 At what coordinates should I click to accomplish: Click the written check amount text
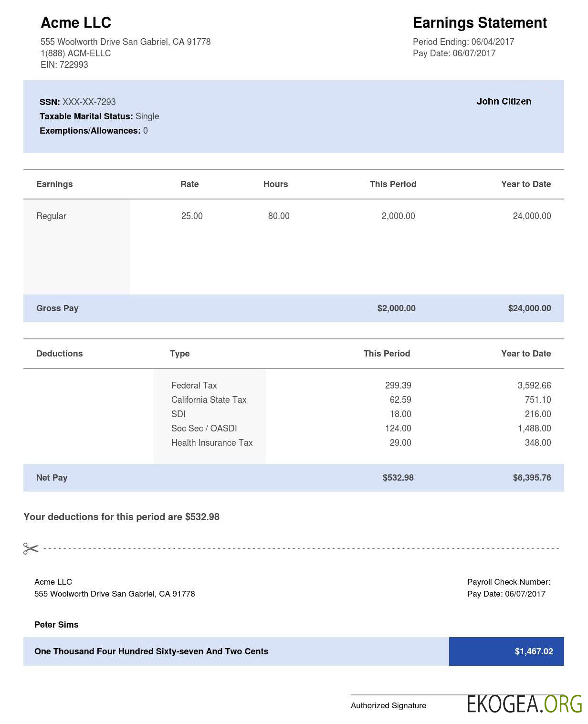151,651
